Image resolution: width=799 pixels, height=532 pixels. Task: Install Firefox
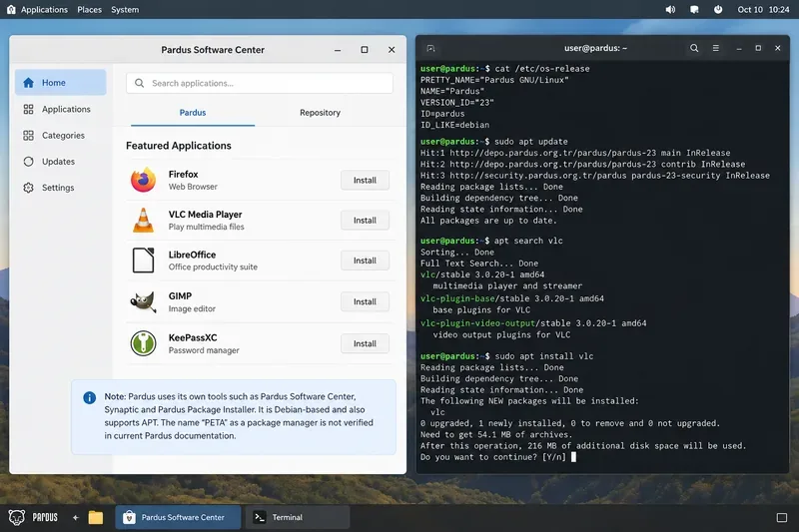[365, 181]
